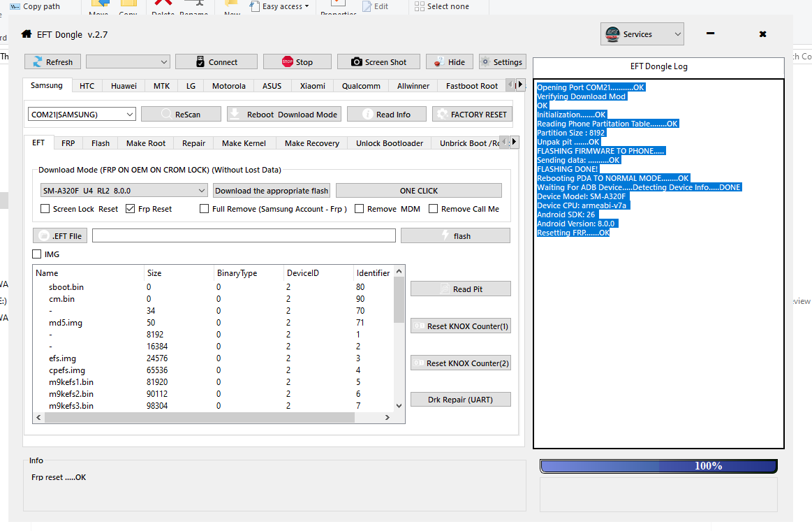Open the Flash sub-tab
This screenshot has height=531, width=812.
pyautogui.click(x=101, y=143)
